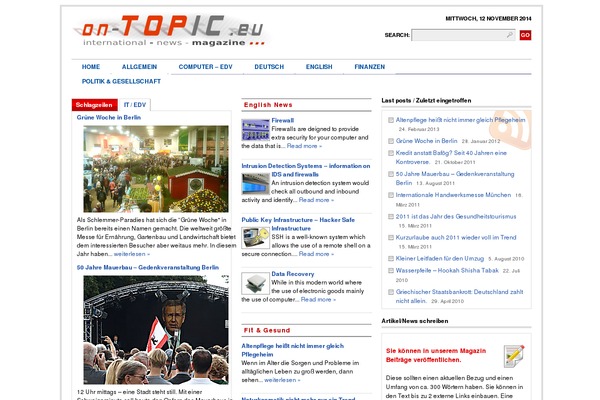Switch to the IT / EDV tab
The height and width of the screenshot is (400, 600).
[x=135, y=105]
